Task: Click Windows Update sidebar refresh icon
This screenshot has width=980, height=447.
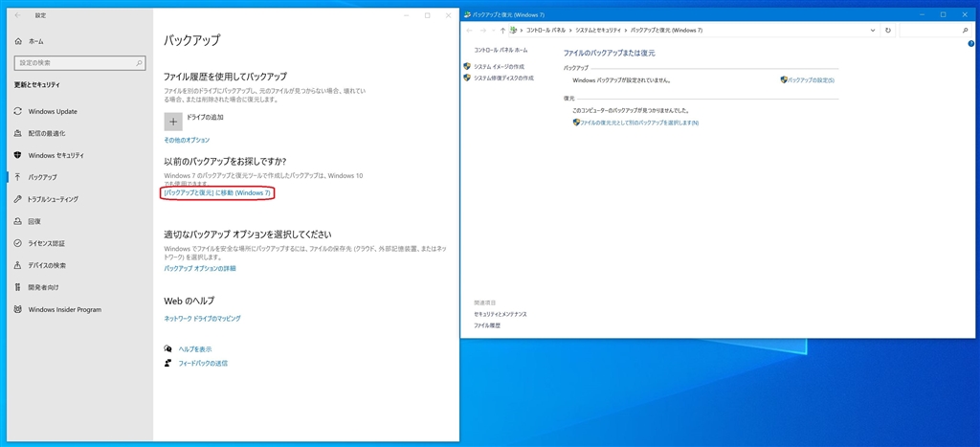Action: 18,111
